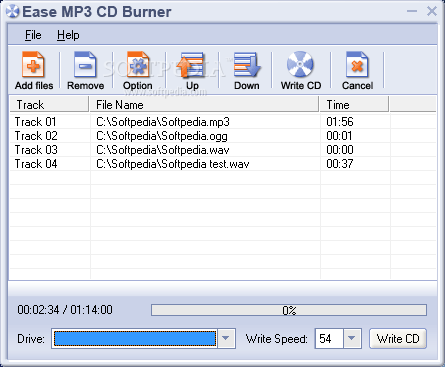Click the 00:02:34 / 01:14:00 duration text

(x=65, y=310)
